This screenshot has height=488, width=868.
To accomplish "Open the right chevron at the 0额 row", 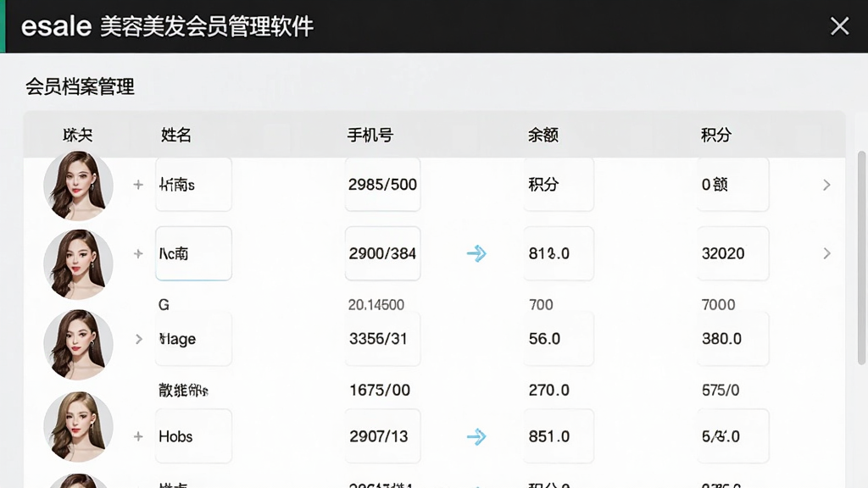I will point(826,185).
